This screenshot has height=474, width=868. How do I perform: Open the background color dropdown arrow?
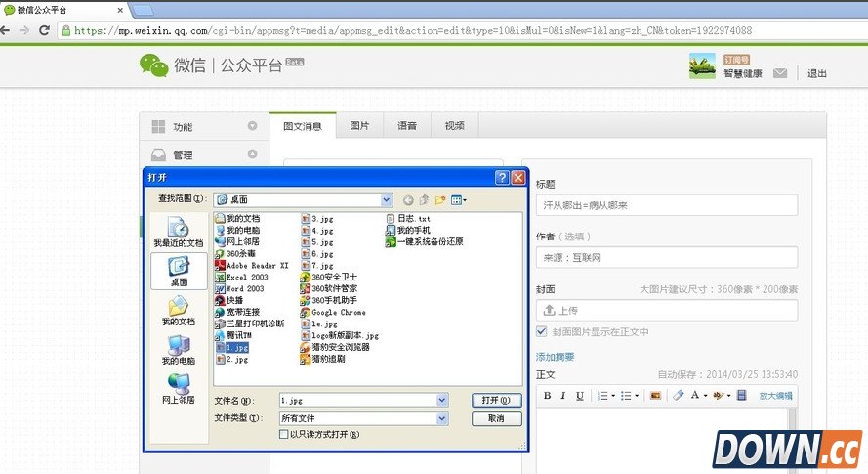tap(728, 396)
